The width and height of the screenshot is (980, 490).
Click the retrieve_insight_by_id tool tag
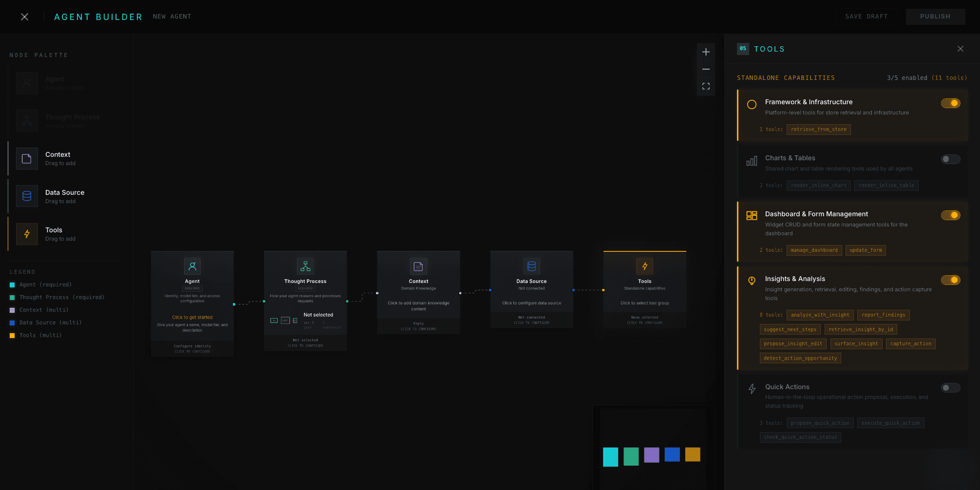[861, 330]
